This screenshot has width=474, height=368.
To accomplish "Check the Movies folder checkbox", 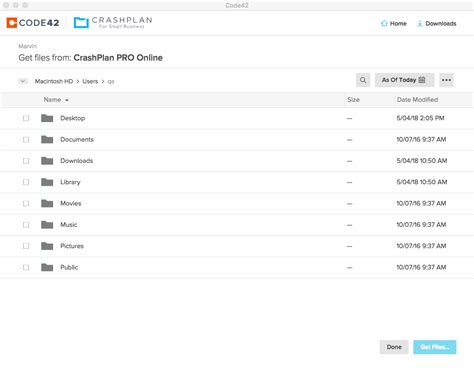I will point(26,203).
